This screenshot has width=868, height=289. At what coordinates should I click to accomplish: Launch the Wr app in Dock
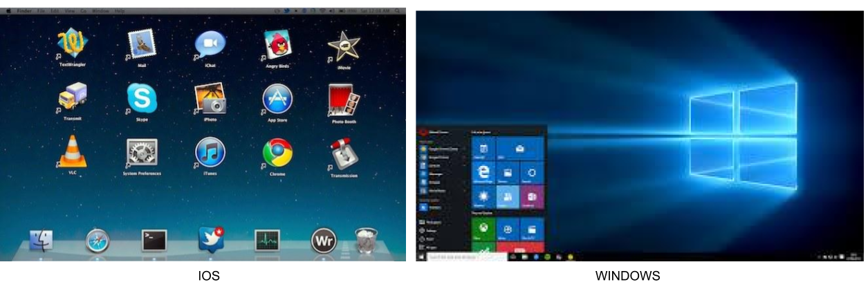323,241
